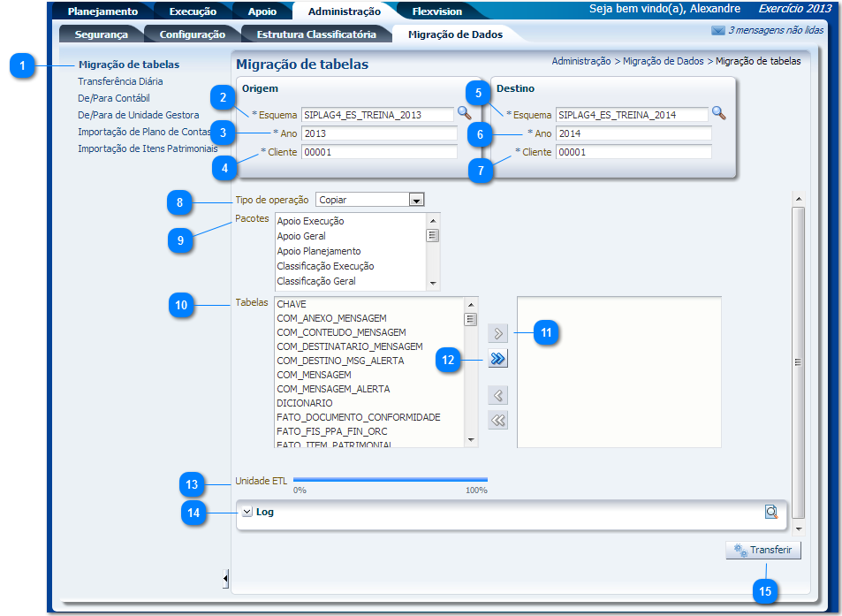Click the remove selected table left arrow
The width and height of the screenshot is (842, 616).
click(498, 395)
